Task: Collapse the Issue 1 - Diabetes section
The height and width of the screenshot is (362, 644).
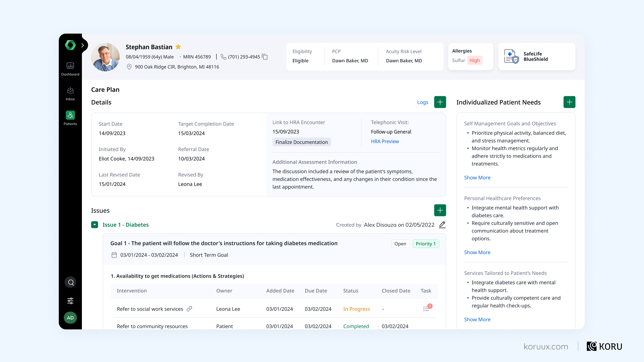Action: [94, 225]
